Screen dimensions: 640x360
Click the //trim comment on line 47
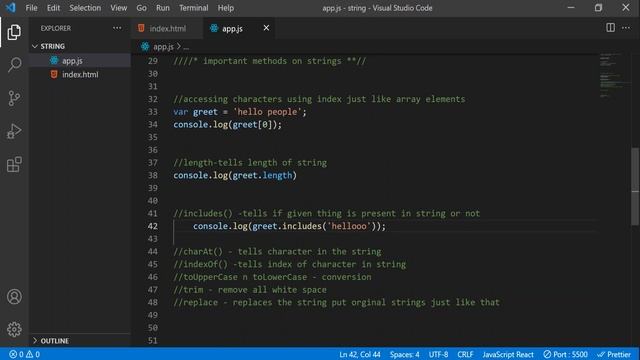coord(250,290)
